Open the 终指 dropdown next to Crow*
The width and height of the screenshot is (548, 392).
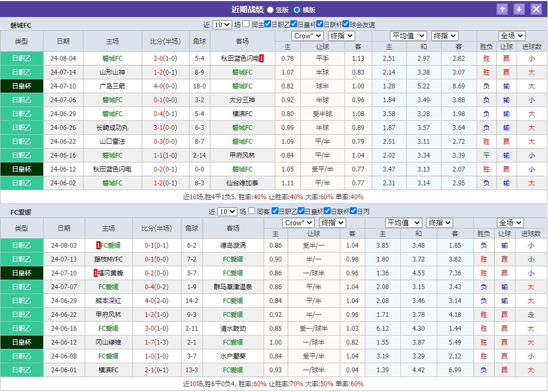[x=341, y=36]
